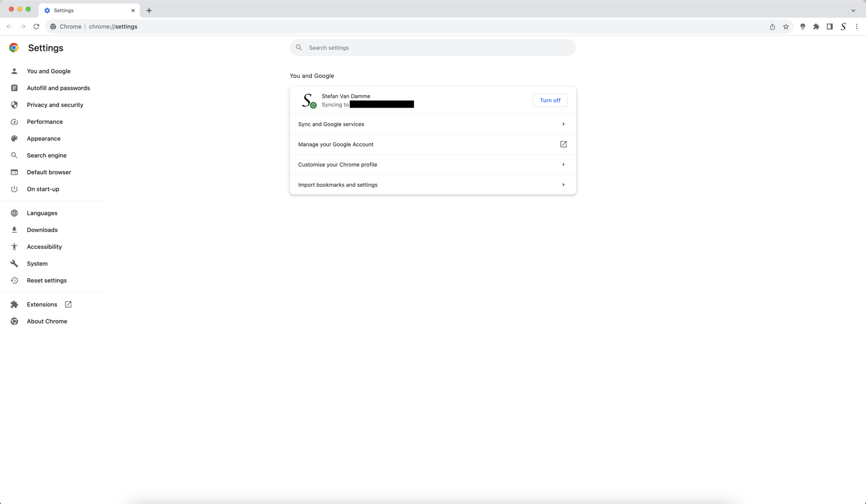Open the Share icon in the toolbar

pos(772,26)
